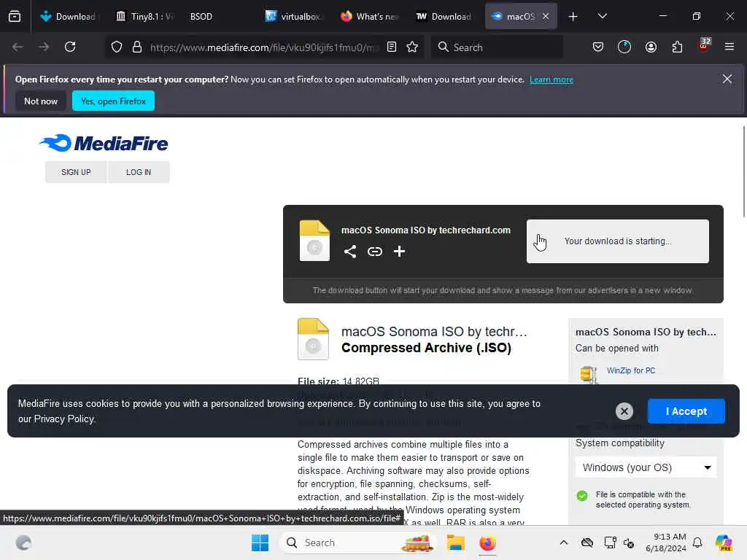Screen dimensions: 747x560
Task: Dismiss cookie banner with round X icon
Action: tap(624, 411)
